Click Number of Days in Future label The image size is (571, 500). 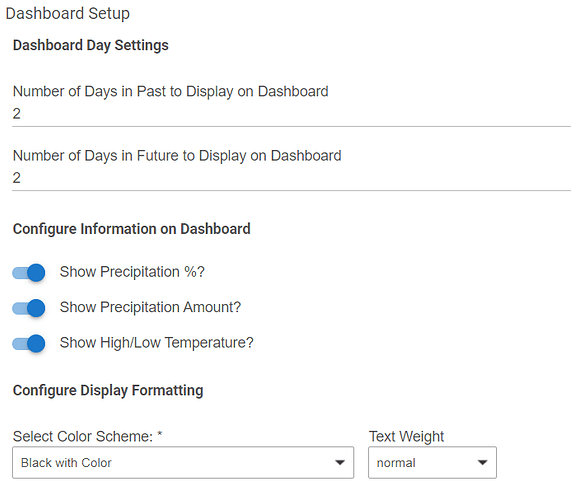[x=177, y=156]
